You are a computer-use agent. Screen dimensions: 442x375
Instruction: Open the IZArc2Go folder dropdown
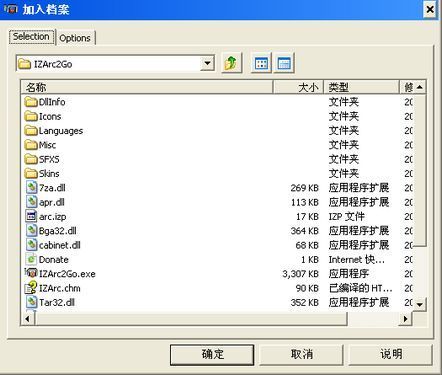pos(207,63)
